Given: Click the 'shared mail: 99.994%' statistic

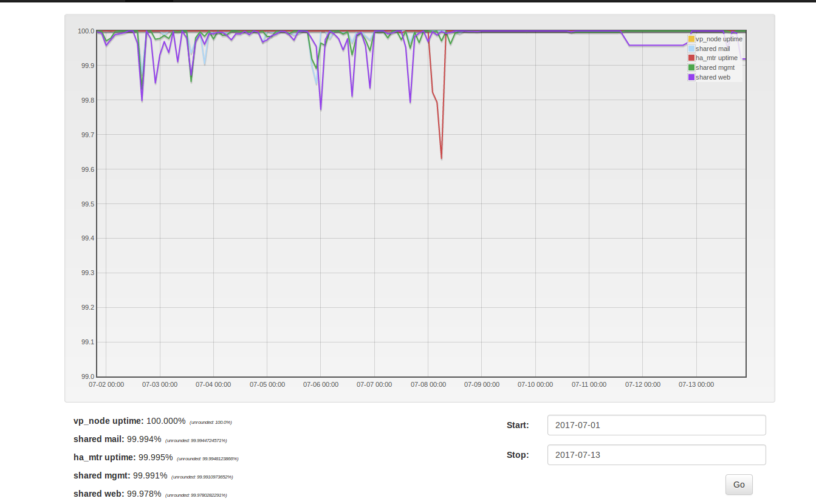Looking at the screenshot, I should point(117,439).
